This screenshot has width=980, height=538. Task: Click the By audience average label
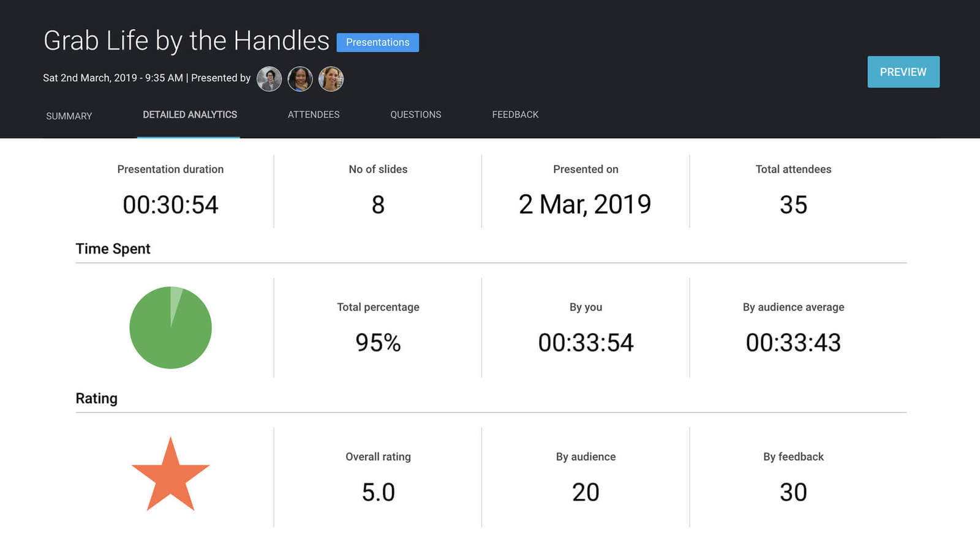pos(793,307)
